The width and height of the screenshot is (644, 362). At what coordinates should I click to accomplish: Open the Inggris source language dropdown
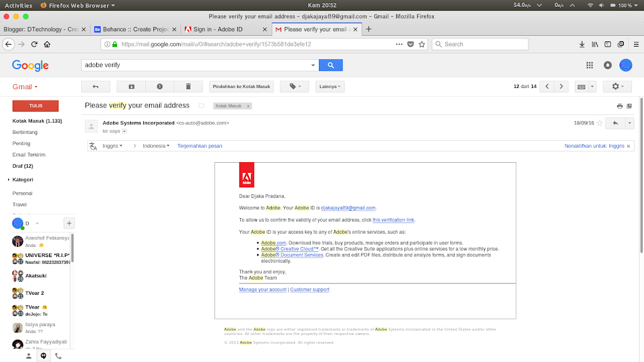[x=112, y=146]
